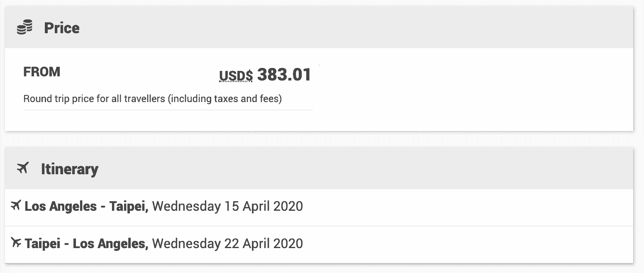
Task: Click the departing plane icon for Los Angeles - Taipei
Action: pos(16,205)
